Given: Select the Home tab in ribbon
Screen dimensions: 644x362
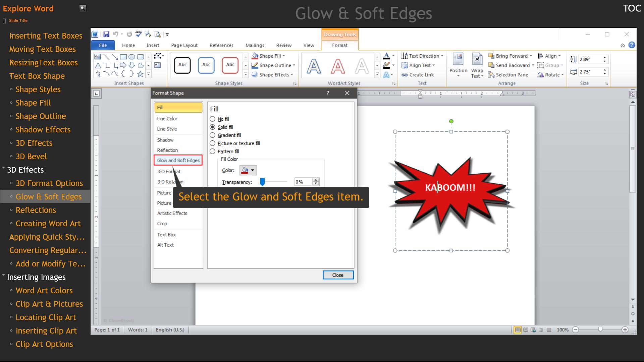Looking at the screenshot, I should click(x=128, y=45).
